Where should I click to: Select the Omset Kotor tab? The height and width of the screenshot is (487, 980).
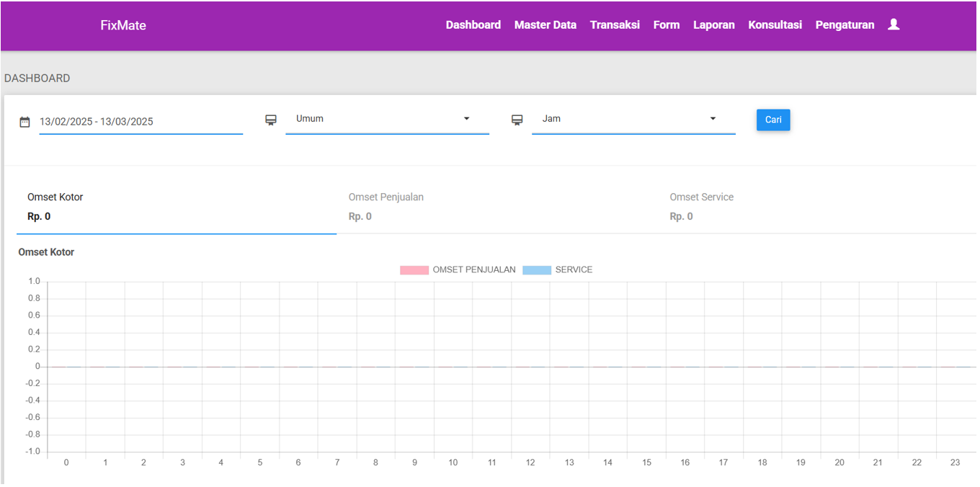point(176,207)
